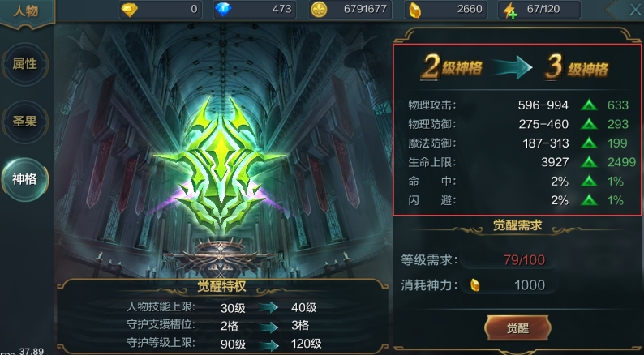Image resolution: width=644 pixels, height=355 pixels.
Task: Click the green up arrow next to 物理攻击
Action: click(589, 105)
